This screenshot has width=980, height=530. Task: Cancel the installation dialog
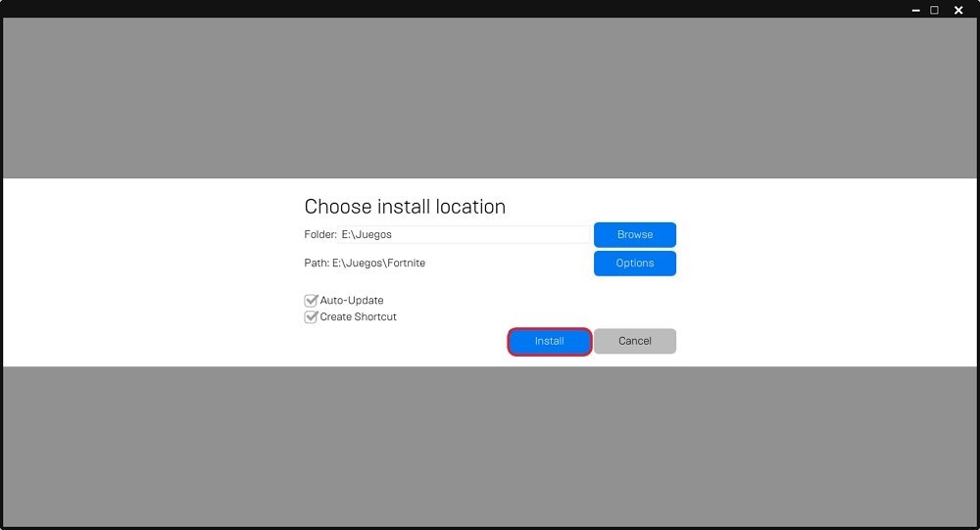pyautogui.click(x=634, y=341)
